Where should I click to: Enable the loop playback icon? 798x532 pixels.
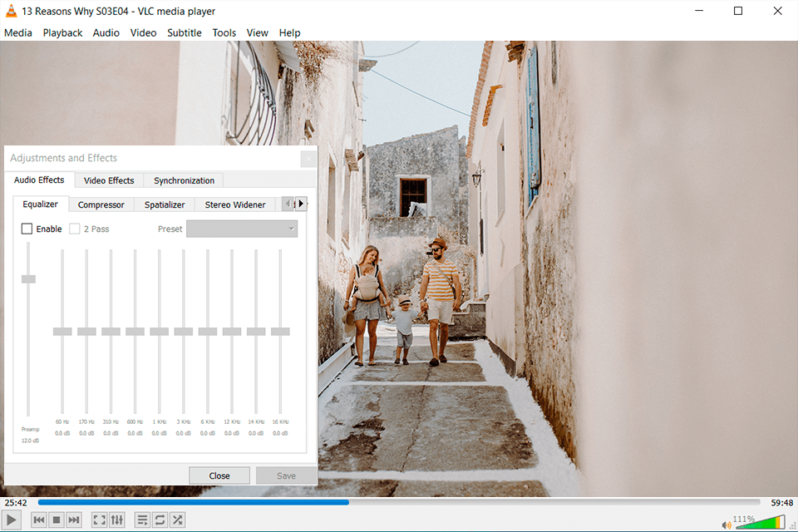(x=159, y=520)
